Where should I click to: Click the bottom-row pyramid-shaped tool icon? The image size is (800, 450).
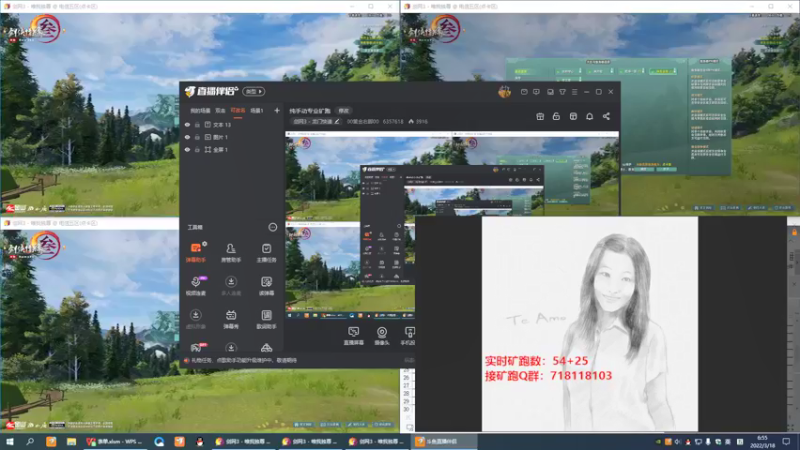point(266,348)
